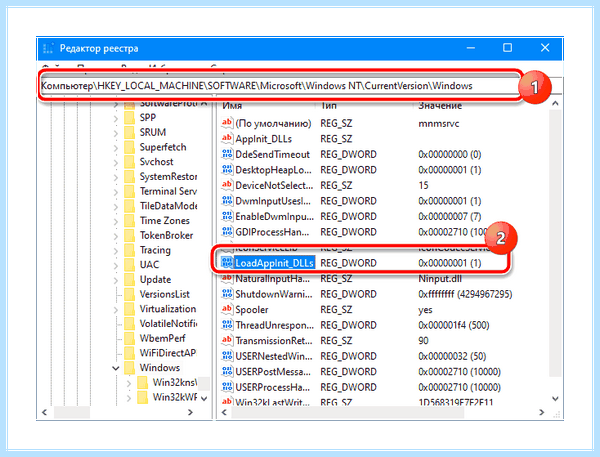Click tree pane vertical scroll-down arrow
The image size is (600, 457).
pyautogui.click(x=204, y=398)
